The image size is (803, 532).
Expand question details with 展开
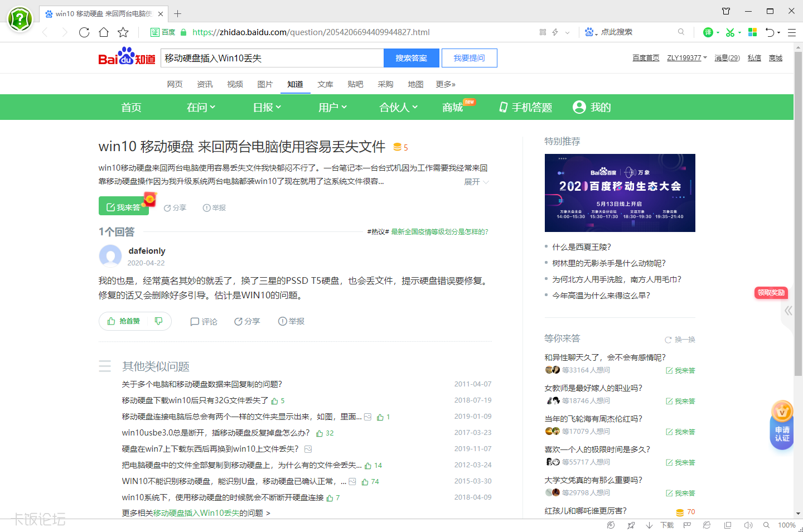[476, 182]
